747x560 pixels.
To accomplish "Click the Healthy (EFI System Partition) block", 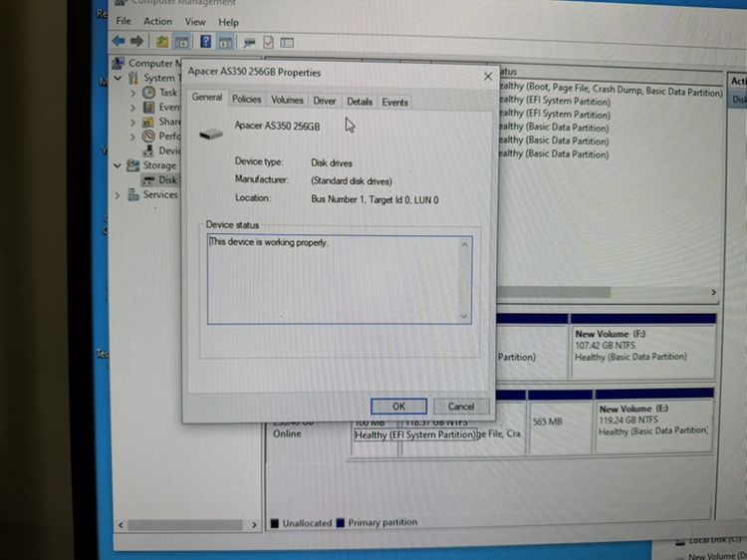I will 415,434.
